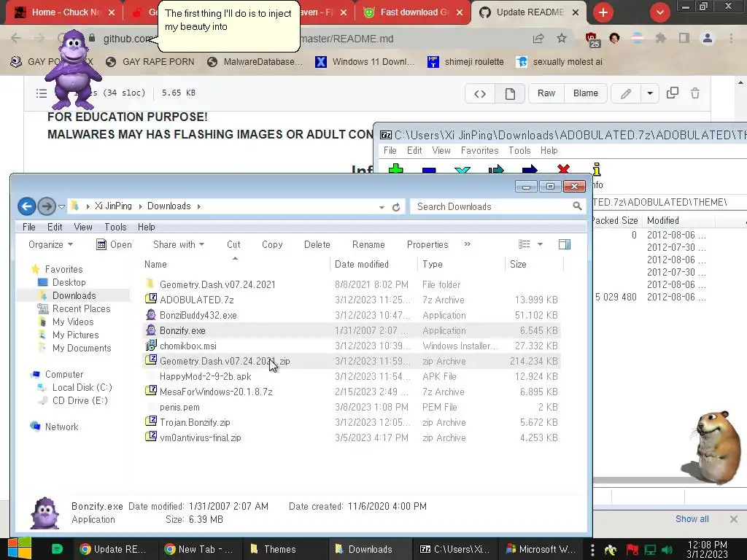747x560 pixels.
Task: Select the BonziBuddy432.exe file
Action: (352, 315)
